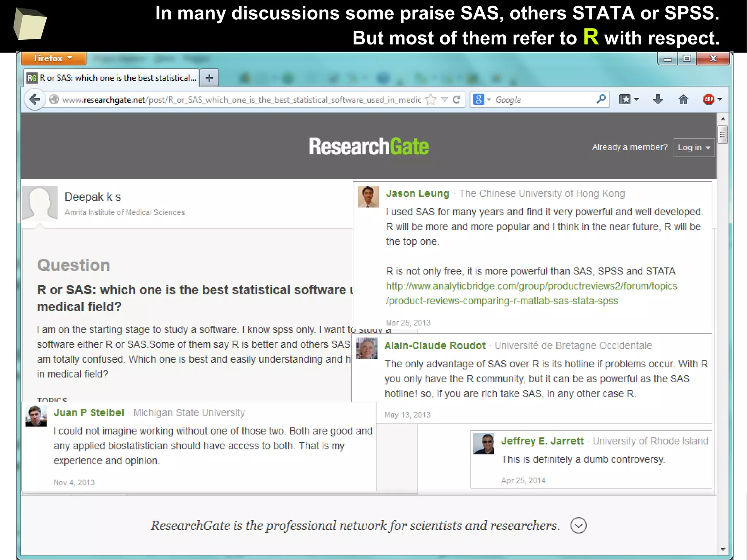
Task: Open Jason Leung profile link
Action: click(x=418, y=193)
